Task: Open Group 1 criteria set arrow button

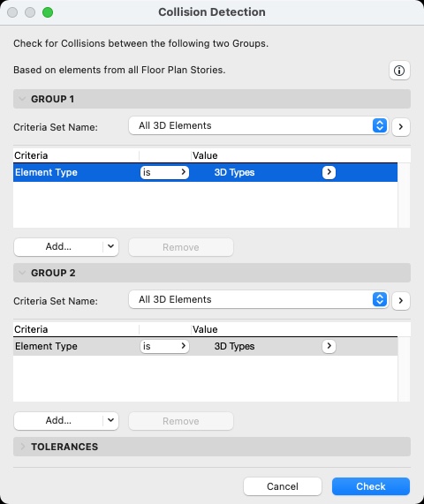Action: tap(400, 126)
